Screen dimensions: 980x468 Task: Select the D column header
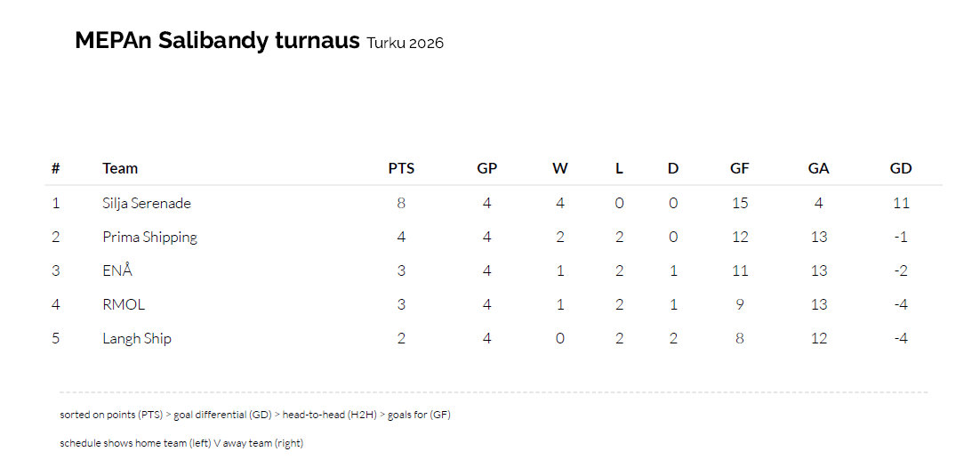click(x=673, y=168)
